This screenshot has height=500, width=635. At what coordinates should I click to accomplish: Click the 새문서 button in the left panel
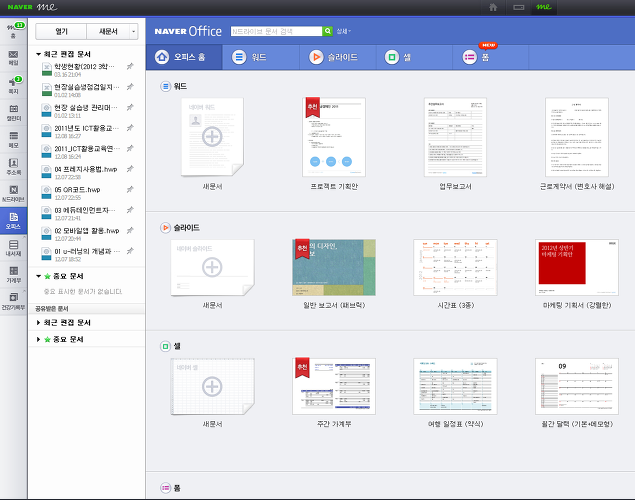click(108, 32)
